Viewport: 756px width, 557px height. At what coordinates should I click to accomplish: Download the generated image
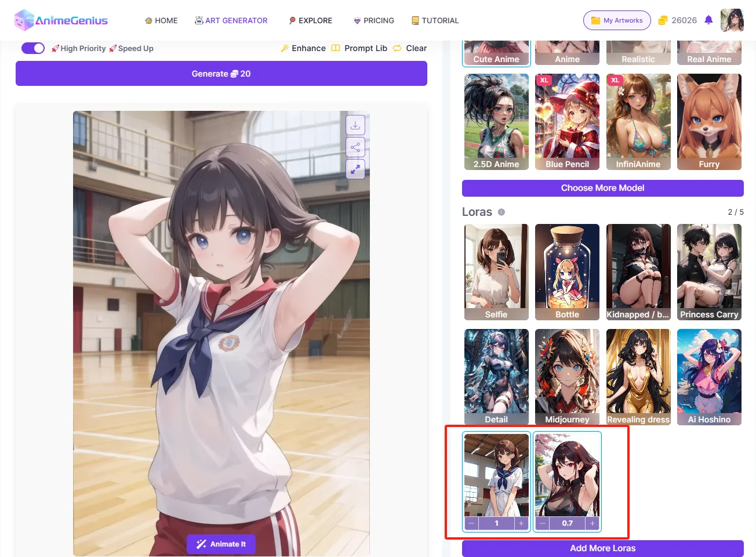point(355,125)
